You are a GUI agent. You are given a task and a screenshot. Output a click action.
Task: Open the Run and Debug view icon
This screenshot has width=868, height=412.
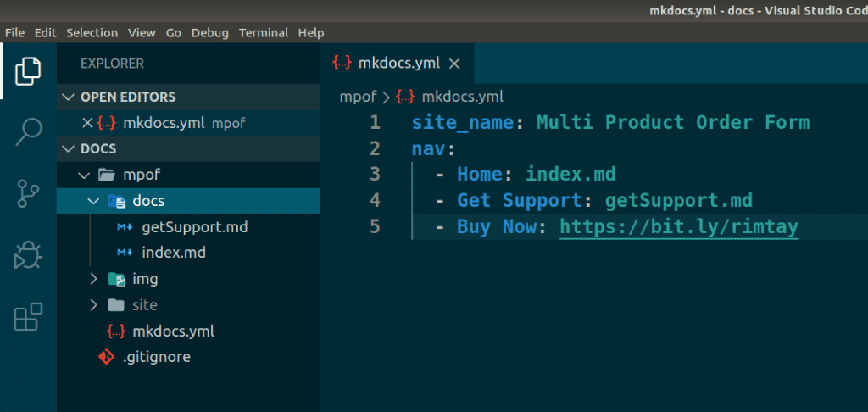pyautogui.click(x=28, y=256)
